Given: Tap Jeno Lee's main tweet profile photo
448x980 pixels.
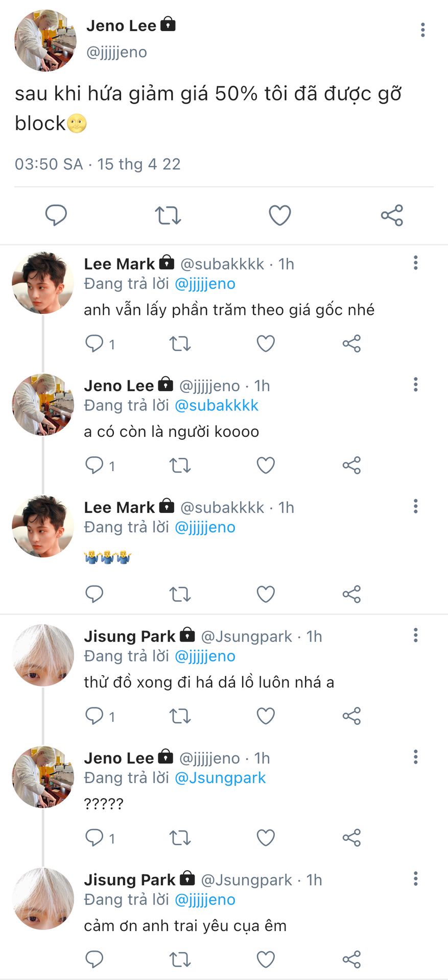Looking at the screenshot, I should point(45,40).
